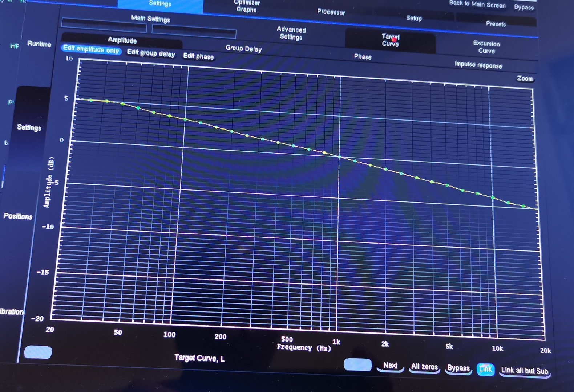Click the -20 amplitude axis label
The height and width of the screenshot is (392, 574).
[x=37, y=319]
